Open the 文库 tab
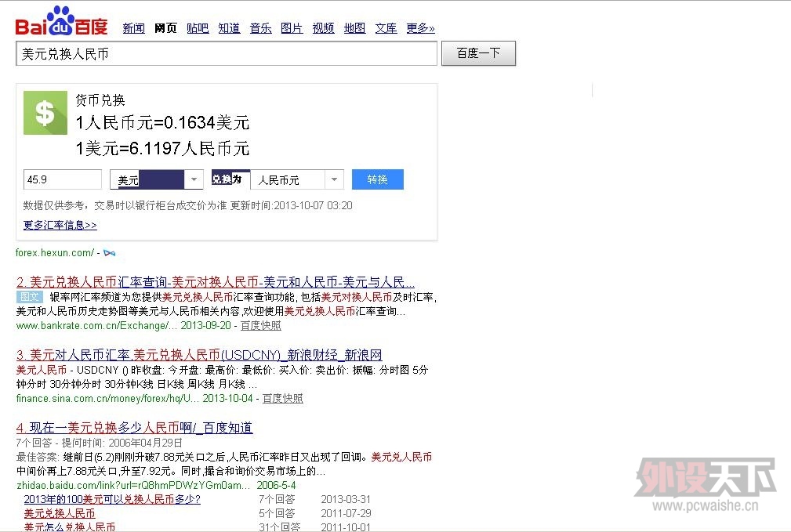The width and height of the screenshot is (791, 532). pyautogui.click(x=386, y=28)
